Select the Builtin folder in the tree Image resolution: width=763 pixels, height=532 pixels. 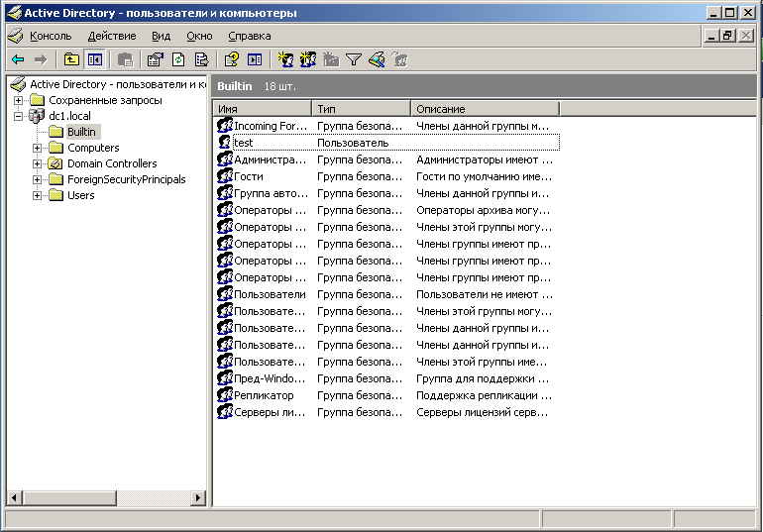[x=81, y=132]
